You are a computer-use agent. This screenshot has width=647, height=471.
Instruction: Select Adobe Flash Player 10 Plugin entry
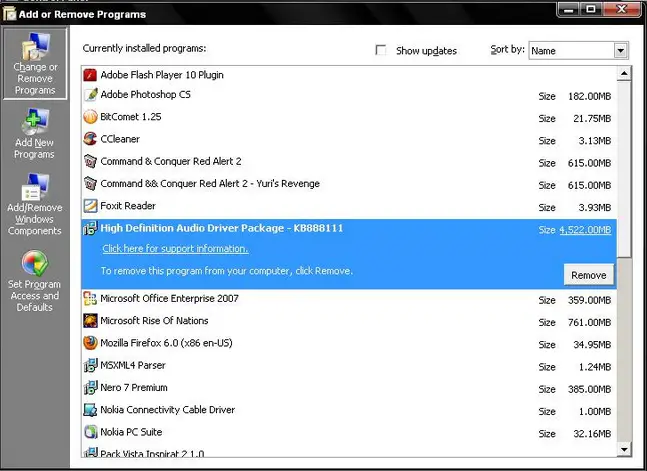pyautogui.click(x=349, y=75)
